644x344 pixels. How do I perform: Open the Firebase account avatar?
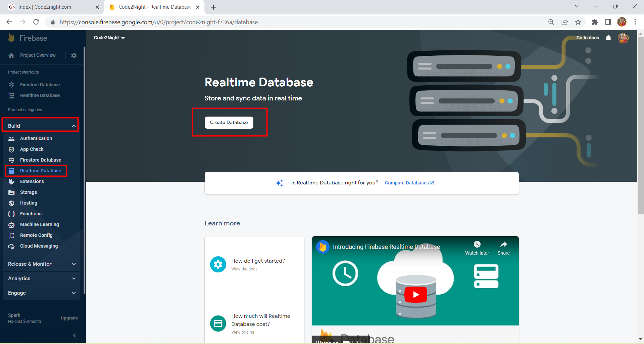click(623, 38)
